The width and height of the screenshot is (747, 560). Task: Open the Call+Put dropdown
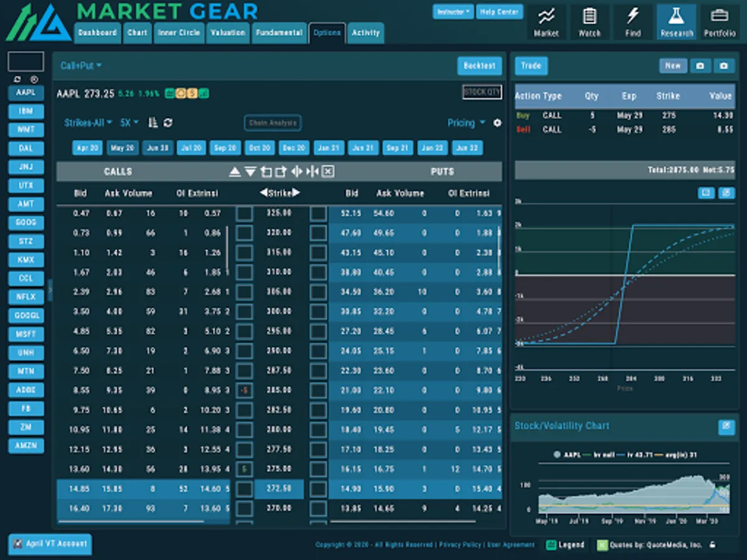[81, 65]
